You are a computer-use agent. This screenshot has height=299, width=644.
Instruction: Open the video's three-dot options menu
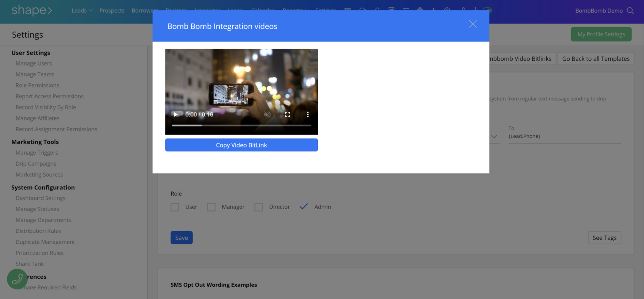coord(308,114)
